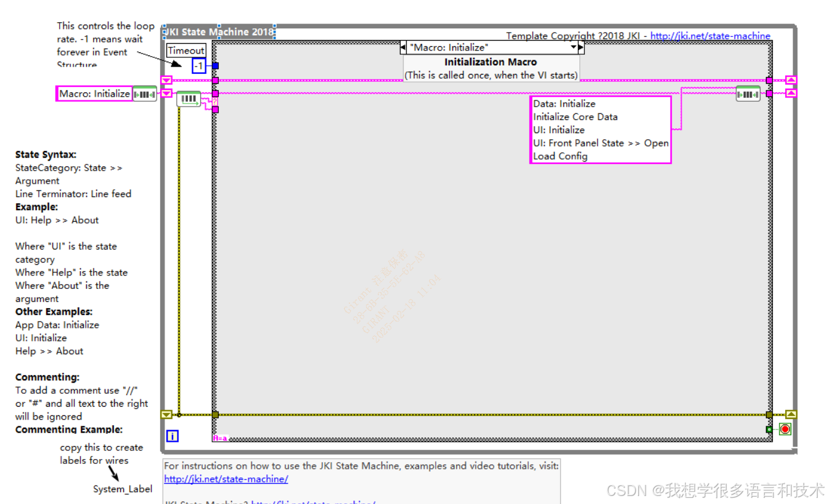Click the "Data: Initialize" line in the string constant

tap(564, 104)
